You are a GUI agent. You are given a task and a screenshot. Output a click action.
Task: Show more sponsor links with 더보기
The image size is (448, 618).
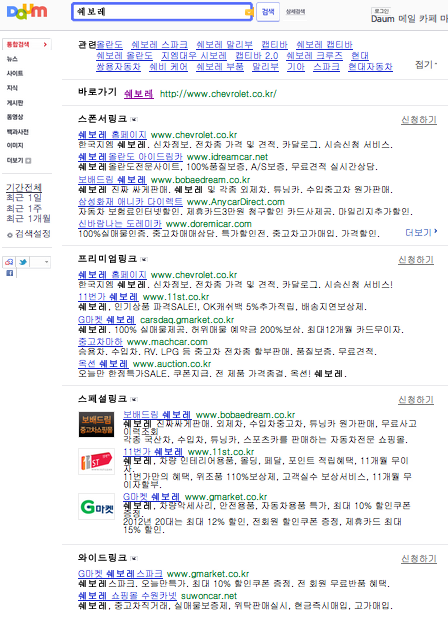click(x=421, y=233)
